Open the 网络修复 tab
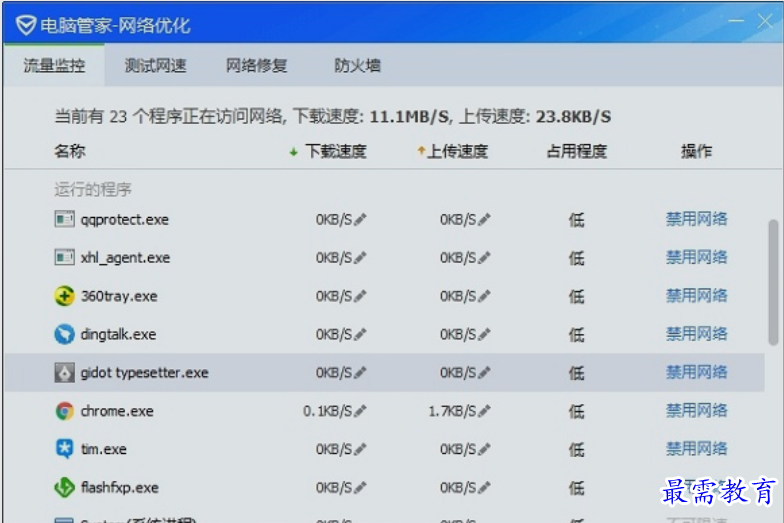Screen dimensions: 784x523 (256, 65)
